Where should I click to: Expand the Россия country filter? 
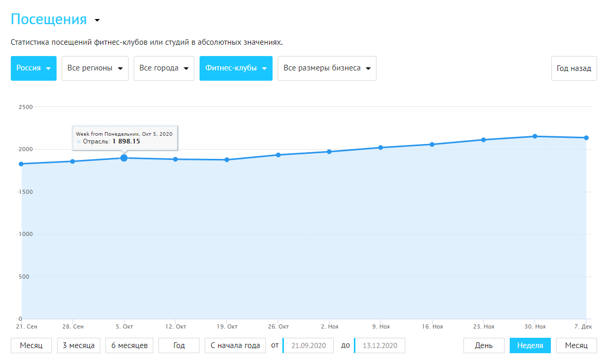[x=33, y=68]
